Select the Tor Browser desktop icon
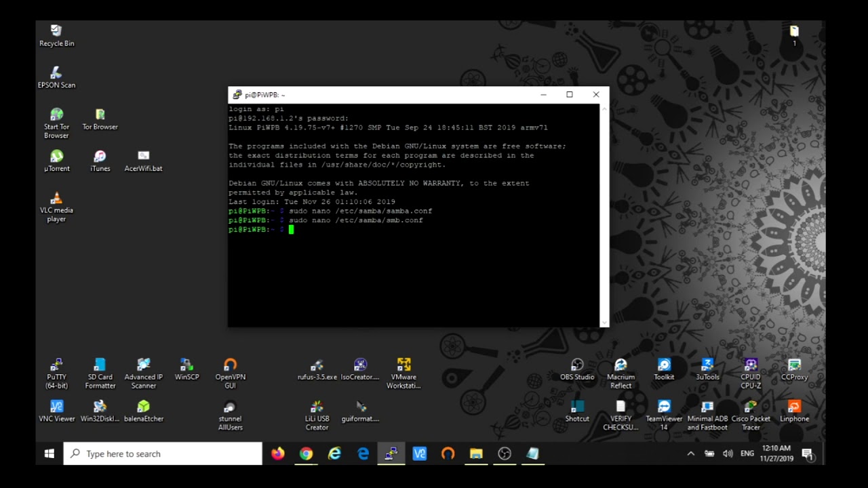 point(100,119)
